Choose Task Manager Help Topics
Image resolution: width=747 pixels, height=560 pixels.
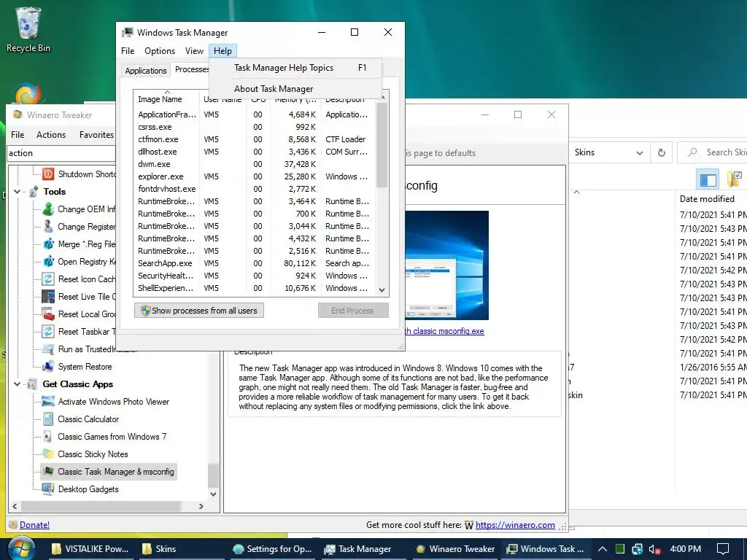coord(295,68)
